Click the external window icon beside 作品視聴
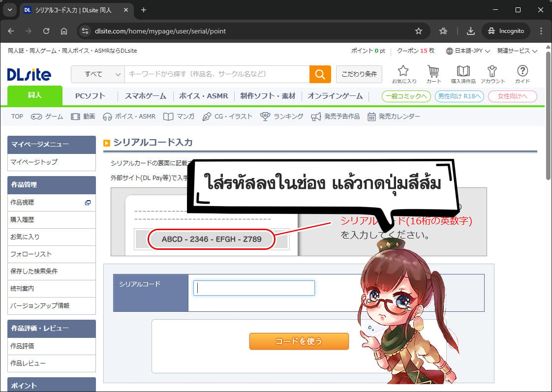 (x=88, y=203)
